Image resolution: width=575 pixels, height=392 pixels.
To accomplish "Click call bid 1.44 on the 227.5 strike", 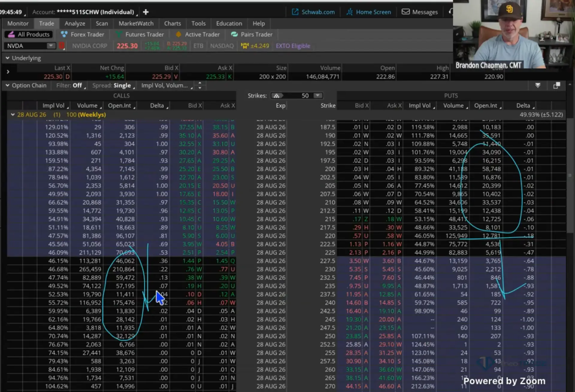I will click(x=188, y=261).
